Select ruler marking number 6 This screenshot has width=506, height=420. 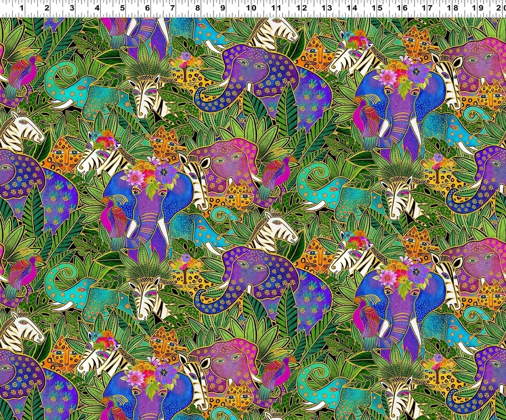click(148, 8)
